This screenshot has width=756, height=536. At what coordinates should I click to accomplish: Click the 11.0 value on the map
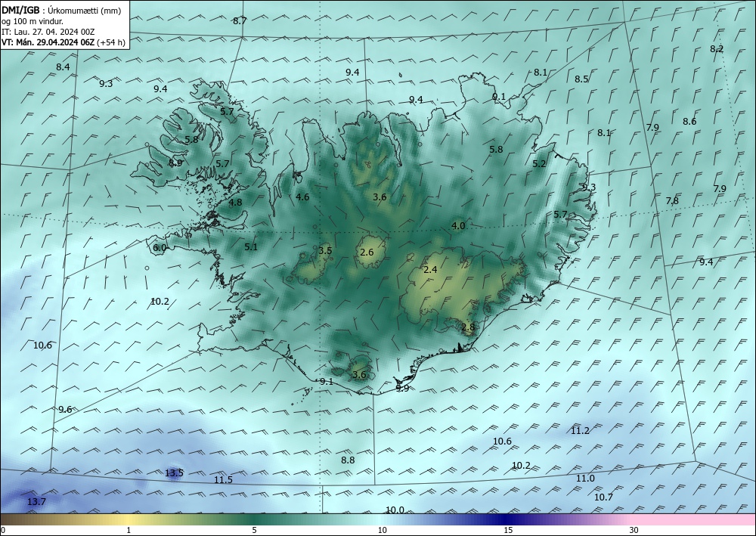(x=585, y=479)
